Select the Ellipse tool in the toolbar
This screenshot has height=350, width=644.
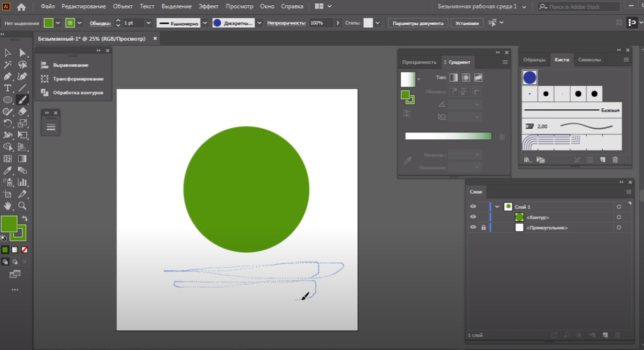pyautogui.click(x=7, y=100)
